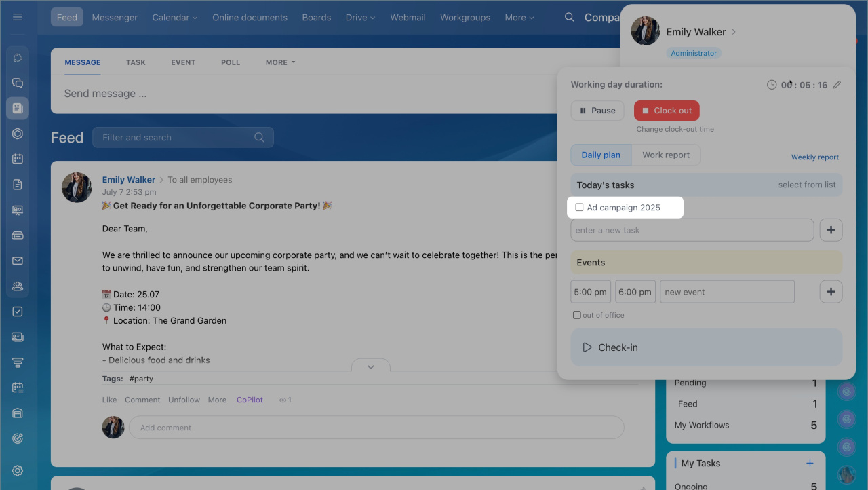Select the Poll tab

point(231,62)
